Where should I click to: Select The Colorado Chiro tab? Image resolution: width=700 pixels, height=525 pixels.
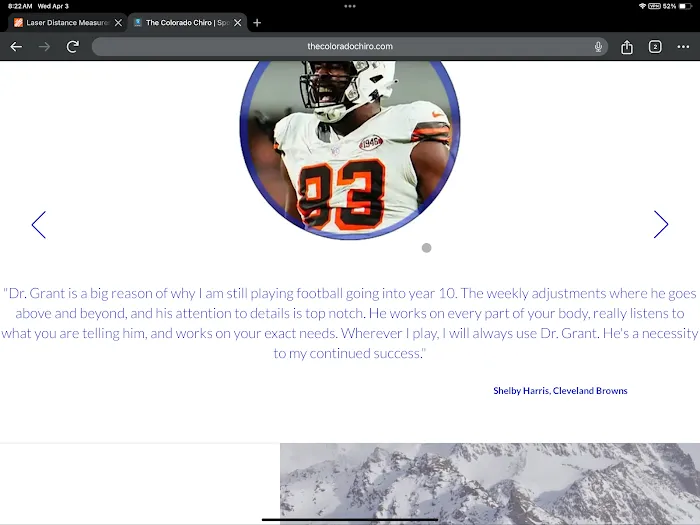182,23
